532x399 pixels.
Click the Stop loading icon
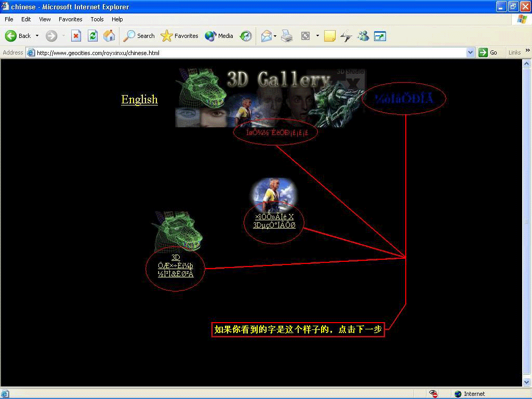click(x=76, y=36)
